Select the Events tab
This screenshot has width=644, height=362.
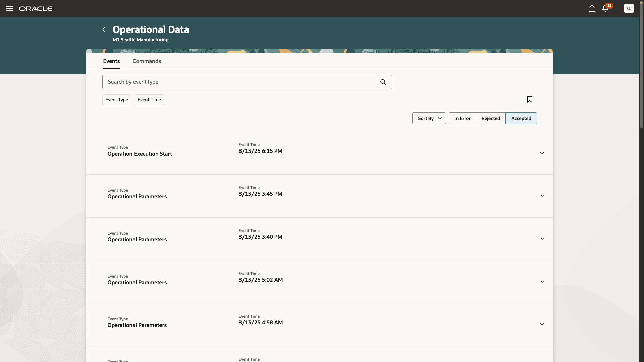point(111,61)
